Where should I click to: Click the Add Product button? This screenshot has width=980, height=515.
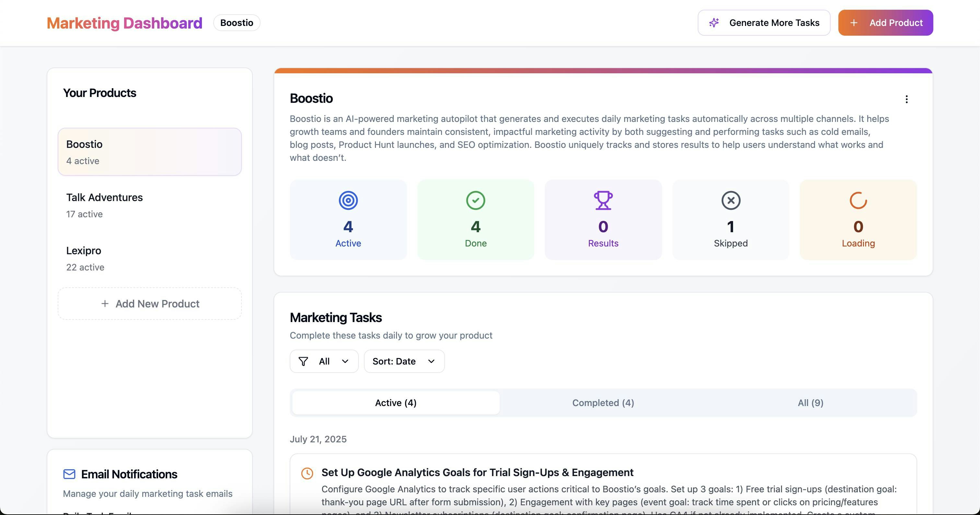click(x=886, y=23)
